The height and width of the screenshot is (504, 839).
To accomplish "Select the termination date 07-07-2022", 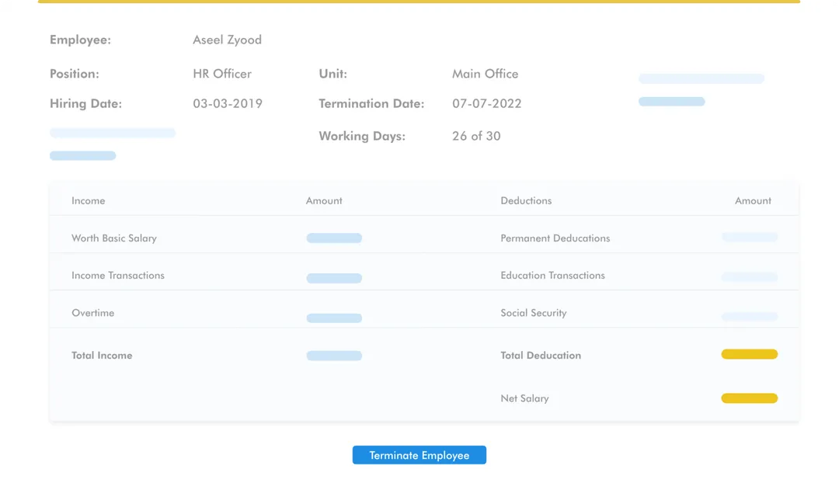I will click(486, 103).
